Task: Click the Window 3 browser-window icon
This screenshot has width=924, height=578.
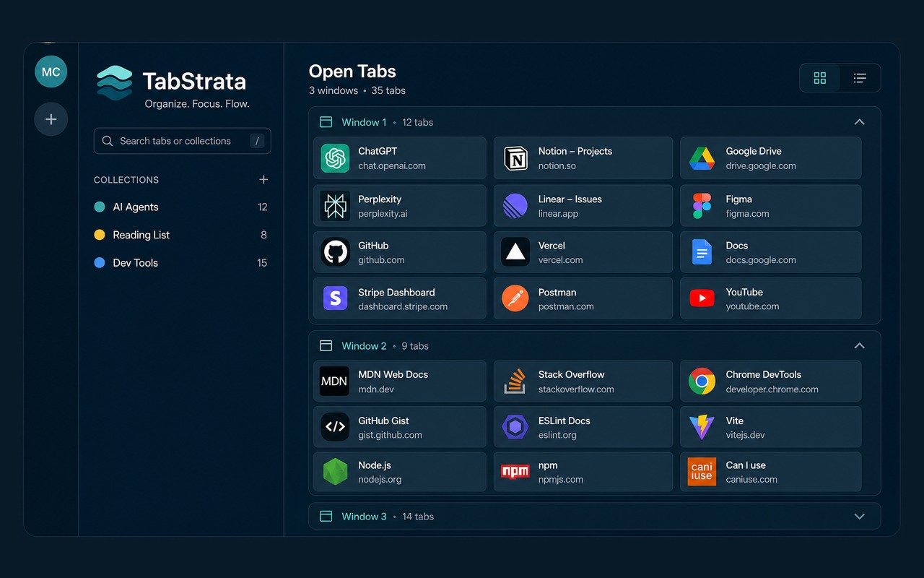Action: click(326, 517)
